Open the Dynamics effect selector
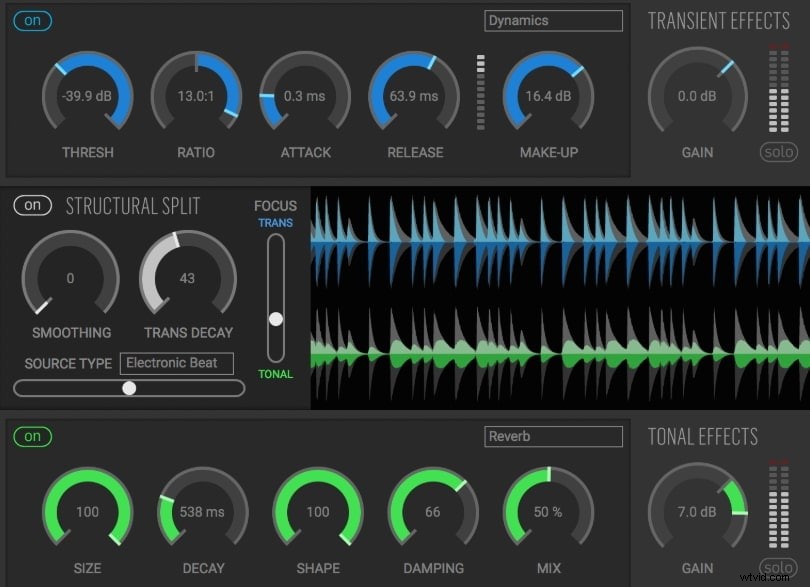Viewport: 810px width, 587px height. tap(552, 19)
